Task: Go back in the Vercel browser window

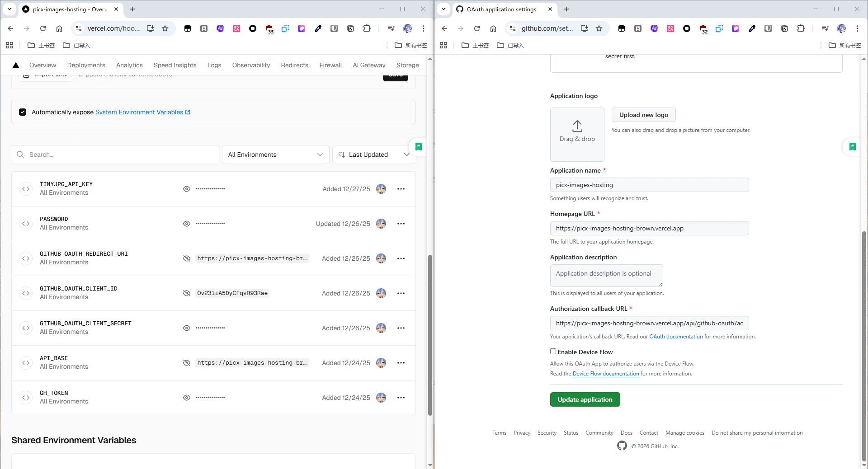Action: point(10,28)
